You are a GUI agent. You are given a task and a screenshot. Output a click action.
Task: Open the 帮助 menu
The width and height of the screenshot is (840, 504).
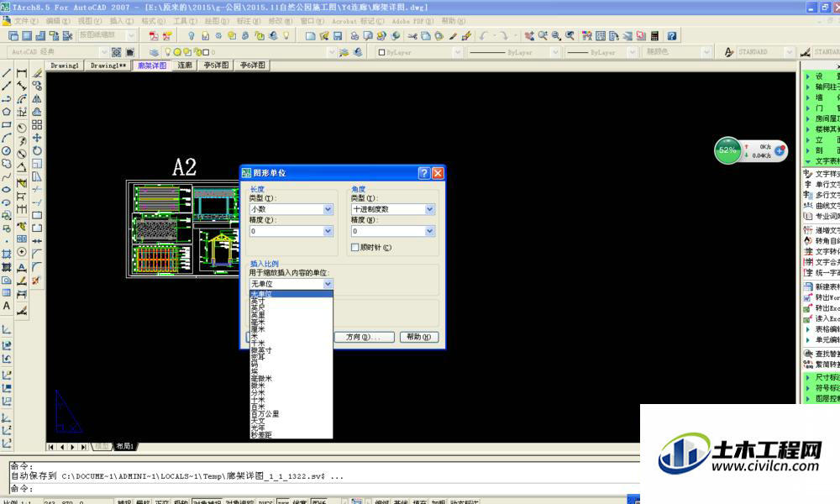(x=454, y=21)
